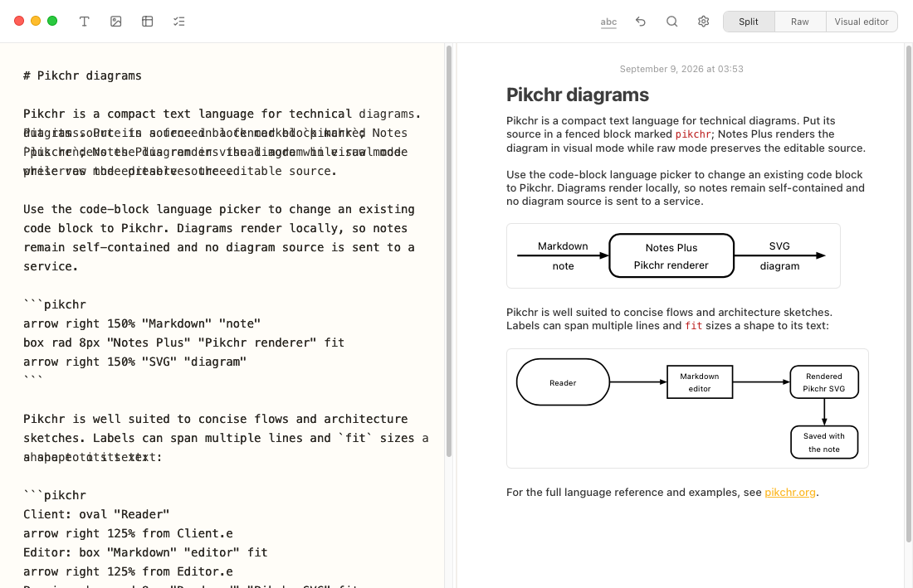Open settings gear icon
Image resolution: width=913 pixels, height=588 pixels.
click(x=703, y=22)
